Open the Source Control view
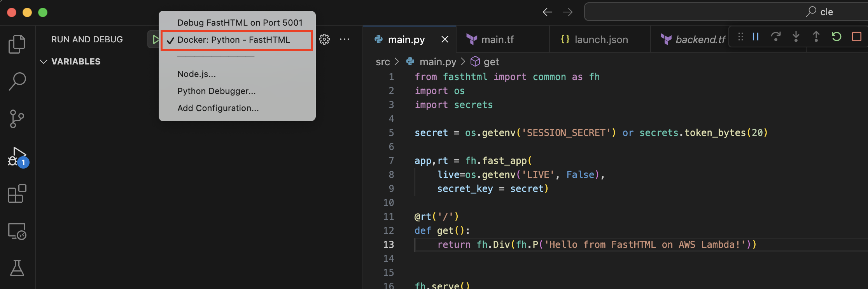868x289 pixels. click(17, 118)
